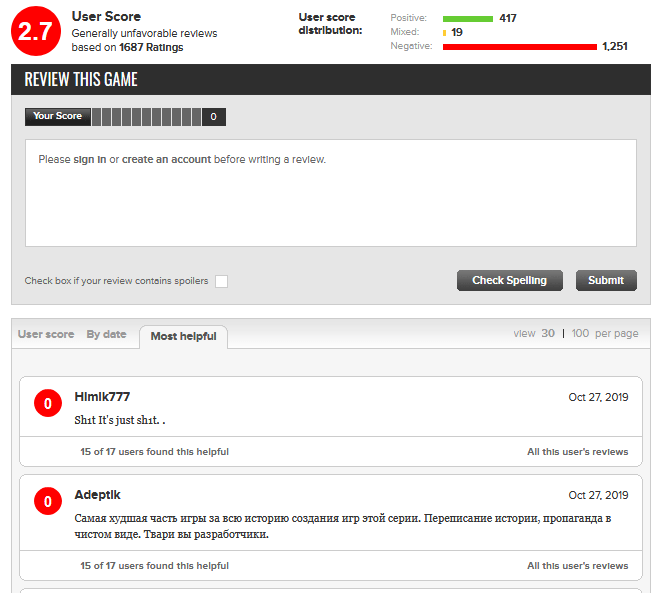The width and height of the screenshot is (658, 593).
Task: Tick the review contains spoilers checkbox
Action: [x=221, y=281]
